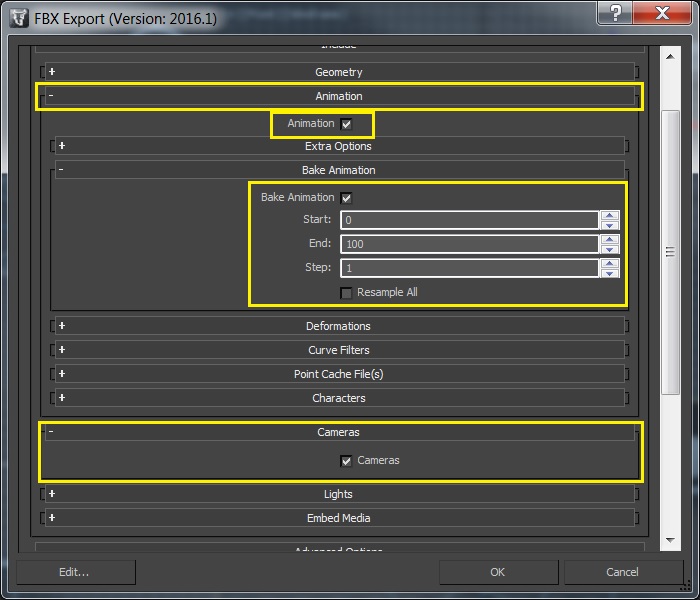
Task: Decrease Step value with down spinner
Action: (x=610, y=273)
